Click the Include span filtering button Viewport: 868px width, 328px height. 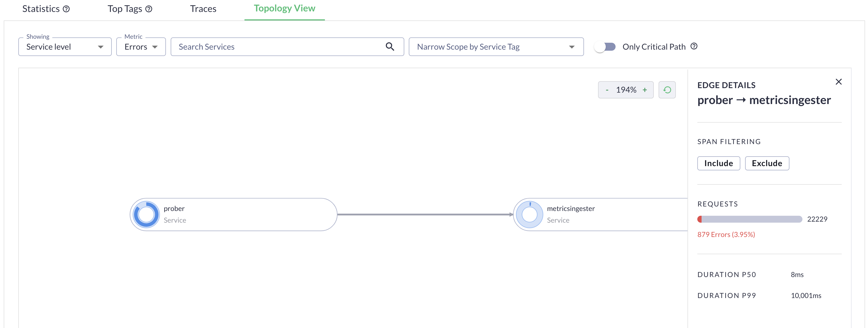718,163
